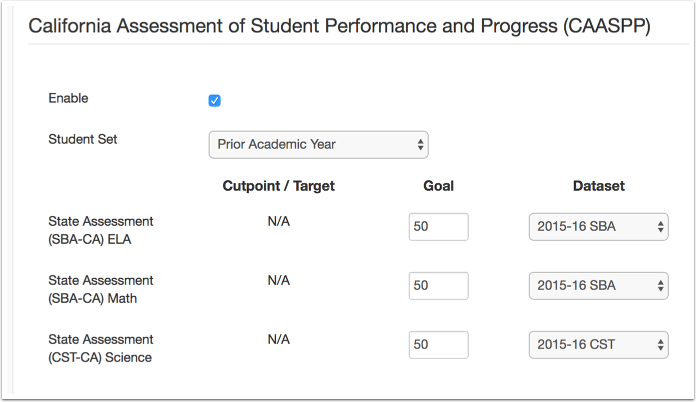The height and width of the screenshot is (402, 696).
Task: Open the Science 2015-16 CST dropdown
Action: click(x=598, y=345)
